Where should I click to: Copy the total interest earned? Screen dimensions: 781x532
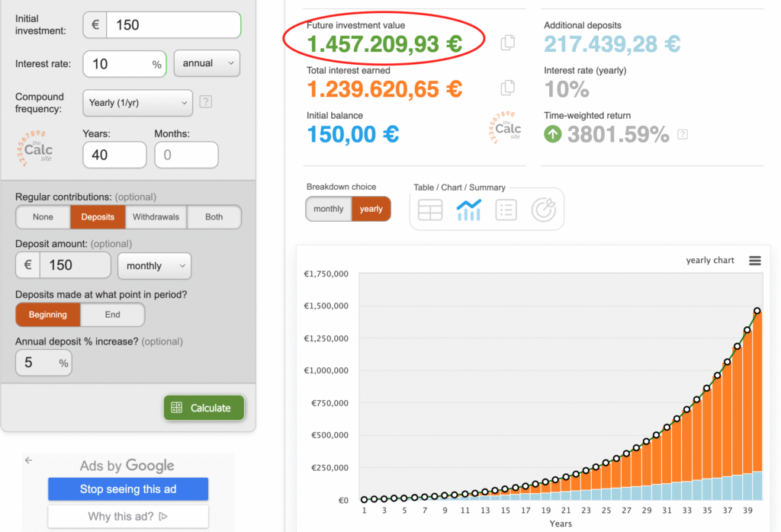[x=507, y=88]
